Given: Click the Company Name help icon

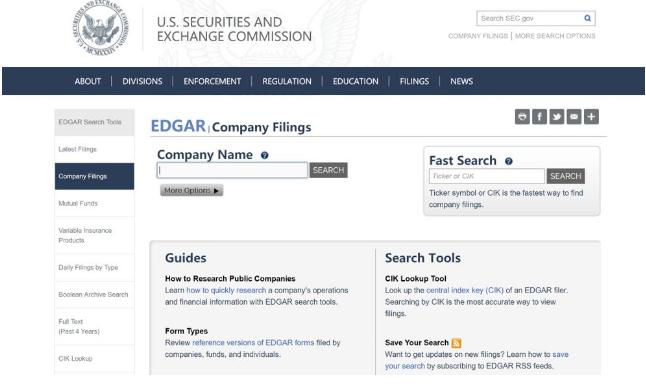Looking at the screenshot, I should [x=264, y=155].
